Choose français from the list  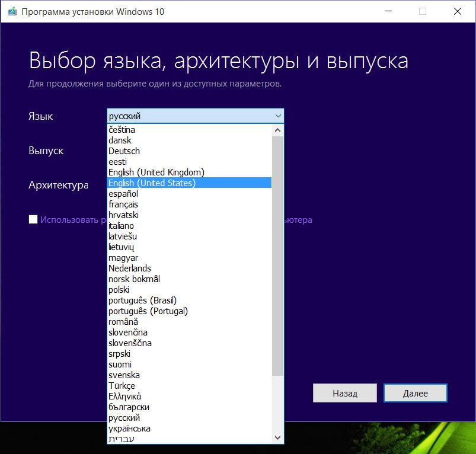tap(190, 204)
